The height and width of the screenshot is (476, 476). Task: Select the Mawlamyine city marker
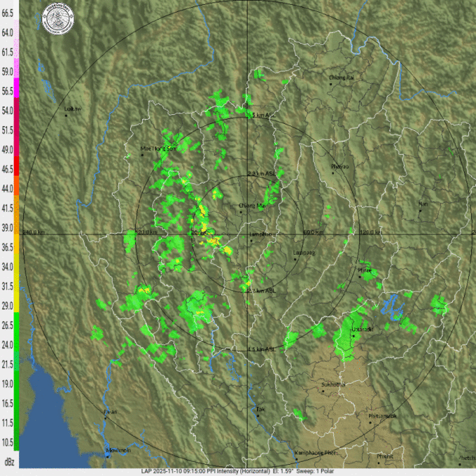[x=107, y=456]
